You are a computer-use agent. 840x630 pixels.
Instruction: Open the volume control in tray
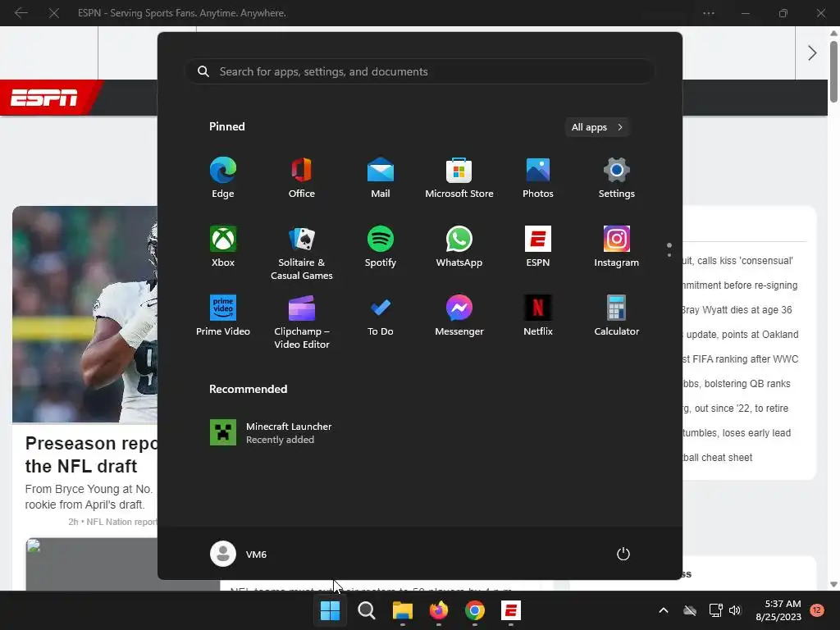click(x=735, y=610)
